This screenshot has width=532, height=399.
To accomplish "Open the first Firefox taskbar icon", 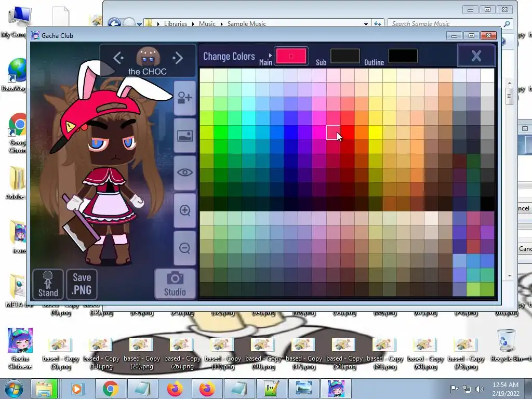I will (x=175, y=389).
